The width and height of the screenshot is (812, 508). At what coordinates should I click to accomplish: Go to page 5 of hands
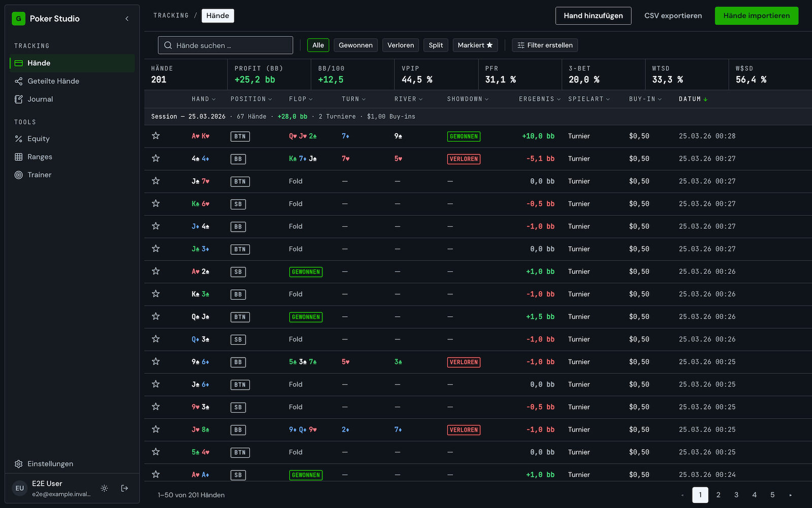(x=772, y=495)
